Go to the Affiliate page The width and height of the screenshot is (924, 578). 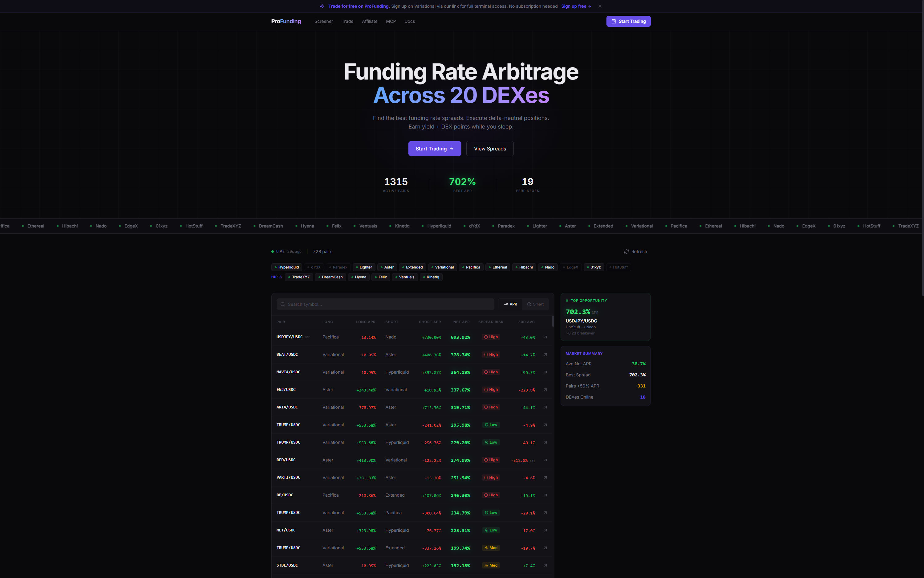(369, 21)
